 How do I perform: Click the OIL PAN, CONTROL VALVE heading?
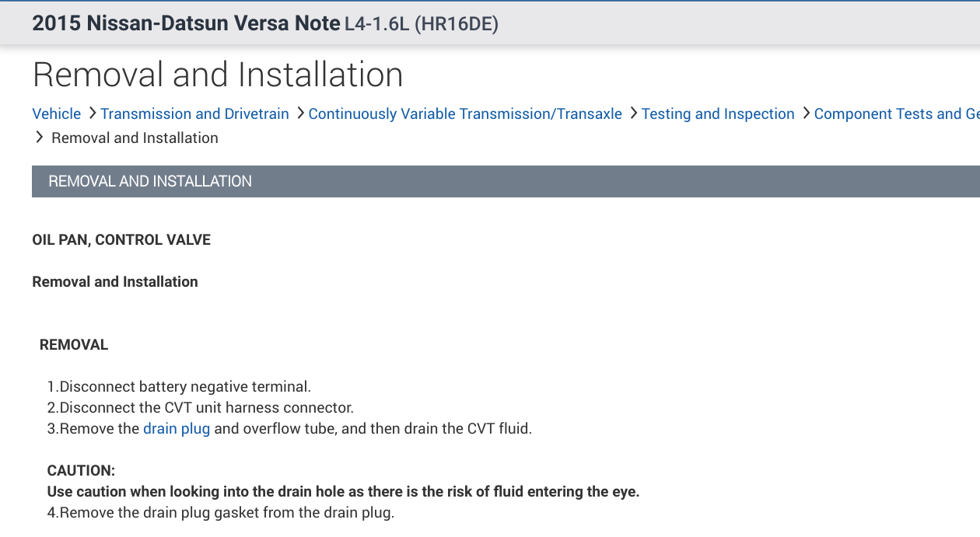[121, 240]
